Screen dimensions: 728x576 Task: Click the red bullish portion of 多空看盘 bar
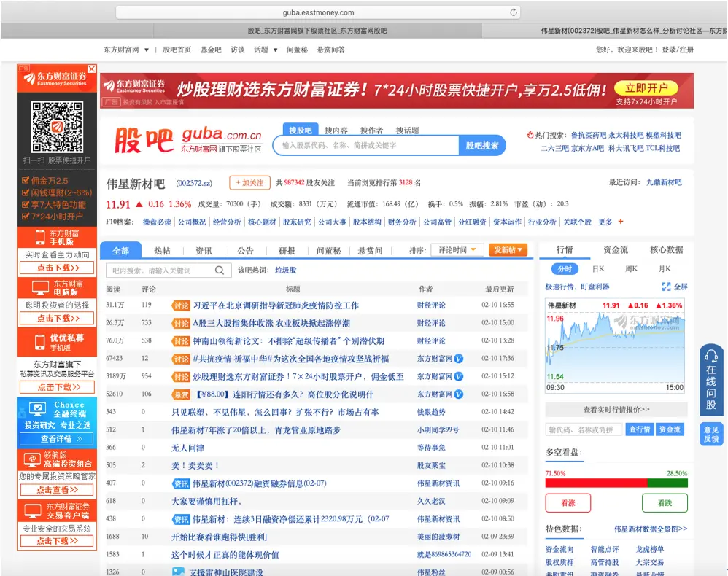coord(596,483)
